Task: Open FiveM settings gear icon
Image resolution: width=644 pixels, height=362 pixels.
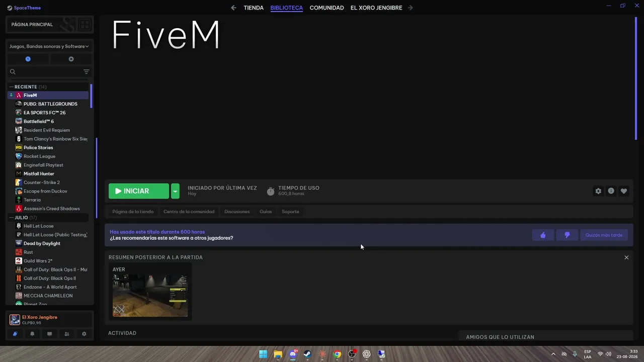Action: click(598, 191)
